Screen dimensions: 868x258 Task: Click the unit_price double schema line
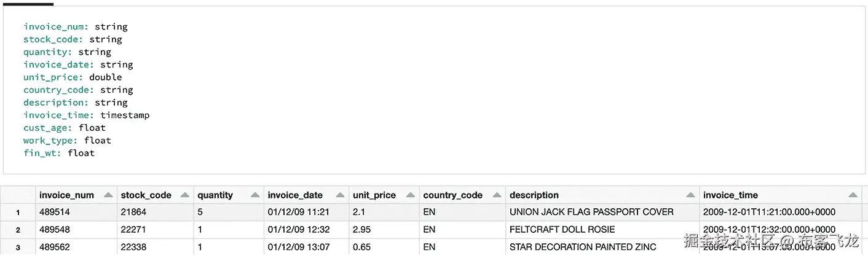73,77
